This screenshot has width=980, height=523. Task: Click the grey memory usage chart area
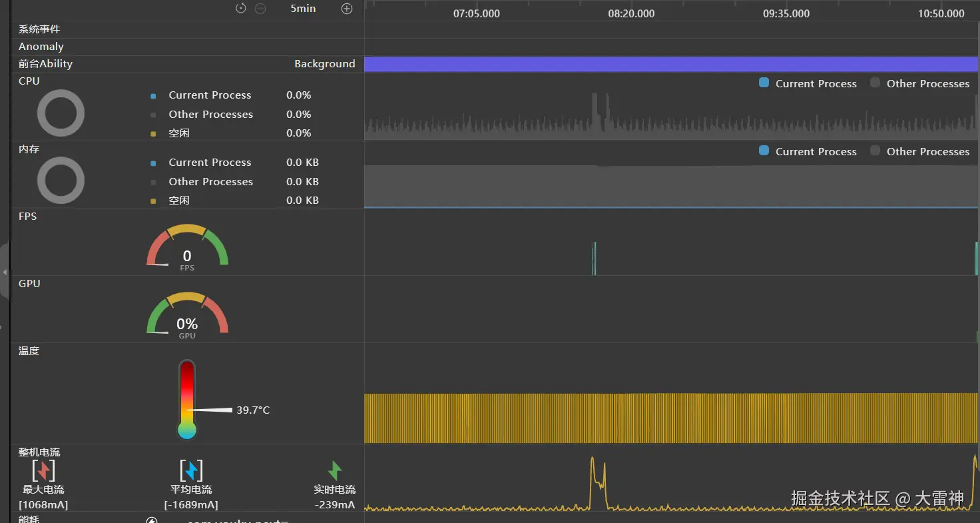click(671, 186)
